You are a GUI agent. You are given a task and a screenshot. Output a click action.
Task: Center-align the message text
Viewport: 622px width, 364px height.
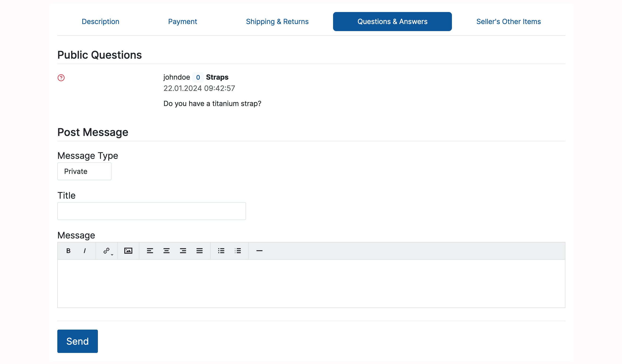[x=166, y=251]
